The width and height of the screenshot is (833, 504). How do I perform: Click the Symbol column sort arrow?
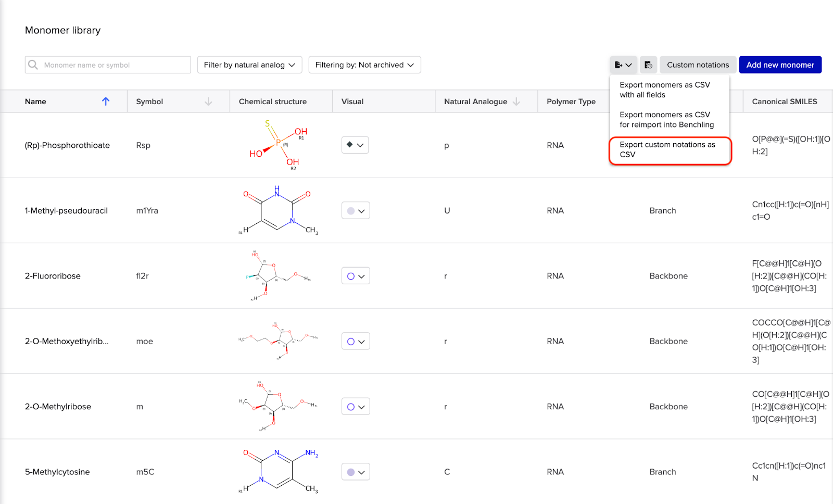click(208, 102)
